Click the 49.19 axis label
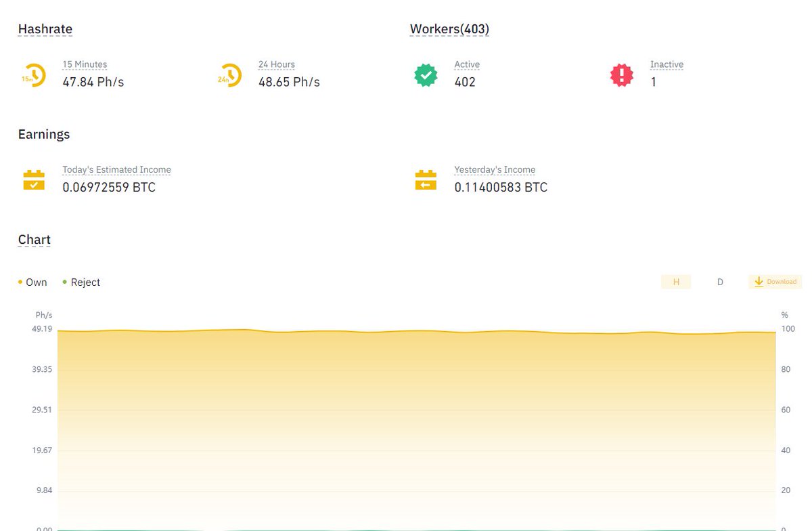 pyautogui.click(x=43, y=329)
